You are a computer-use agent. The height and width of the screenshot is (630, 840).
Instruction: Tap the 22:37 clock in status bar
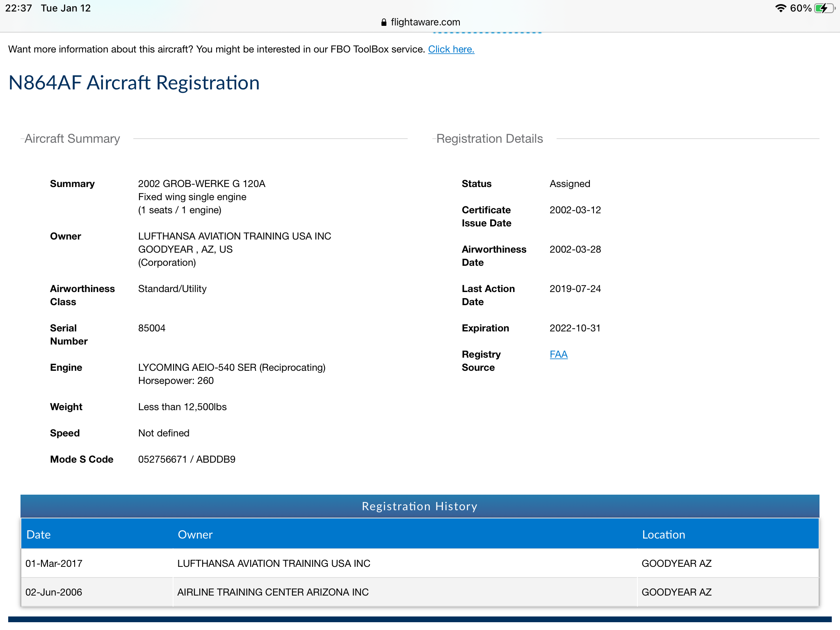[18, 8]
